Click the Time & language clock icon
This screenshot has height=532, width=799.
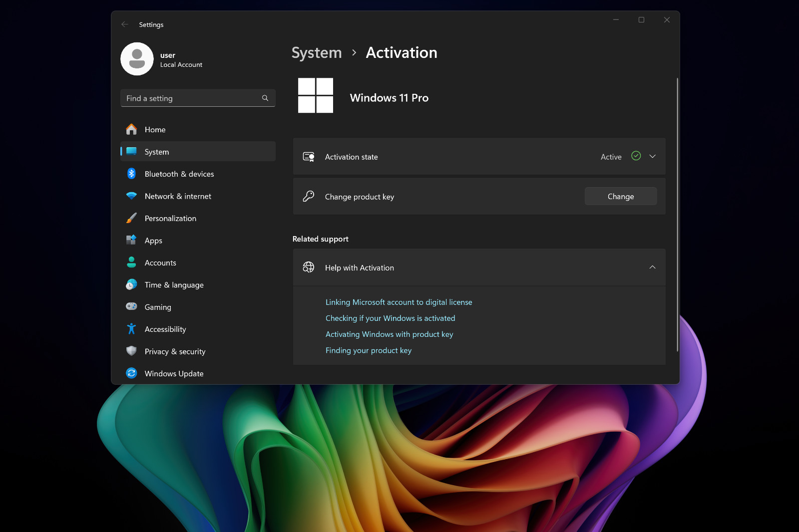click(x=131, y=284)
